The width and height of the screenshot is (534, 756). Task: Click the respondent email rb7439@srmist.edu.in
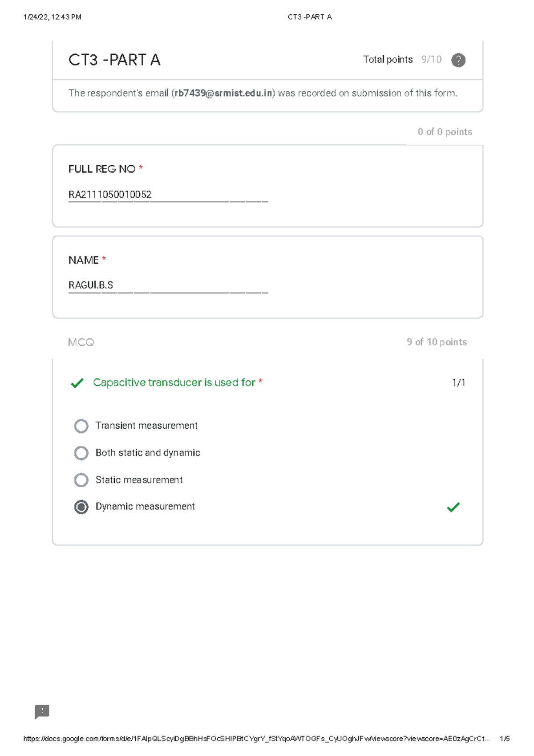[223, 93]
